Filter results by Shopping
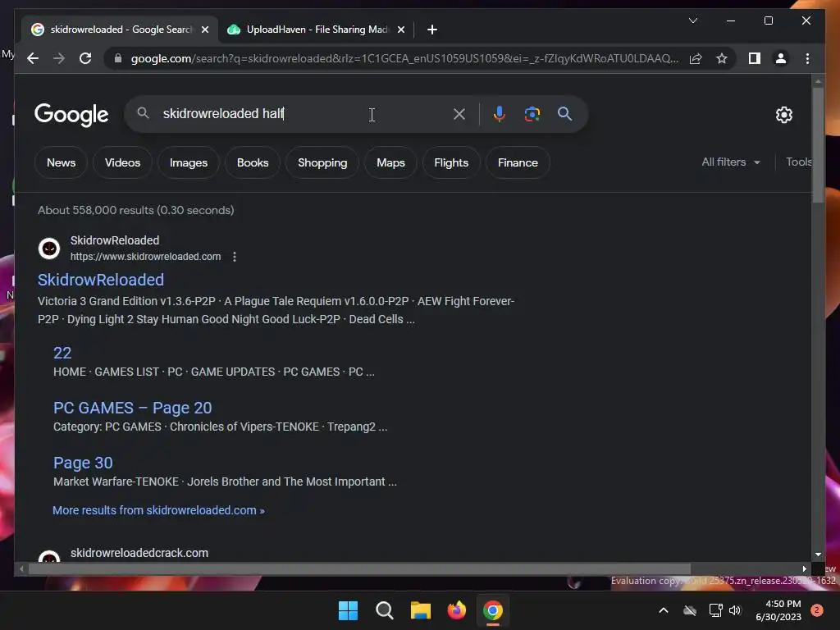Image resolution: width=840 pixels, height=630 pixels. coord(322,162)
